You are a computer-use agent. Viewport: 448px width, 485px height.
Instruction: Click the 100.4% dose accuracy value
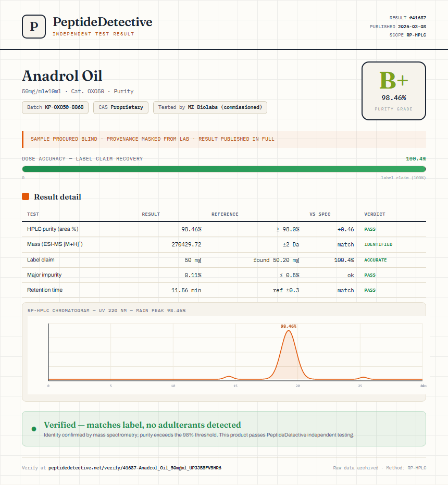point(416,159)
